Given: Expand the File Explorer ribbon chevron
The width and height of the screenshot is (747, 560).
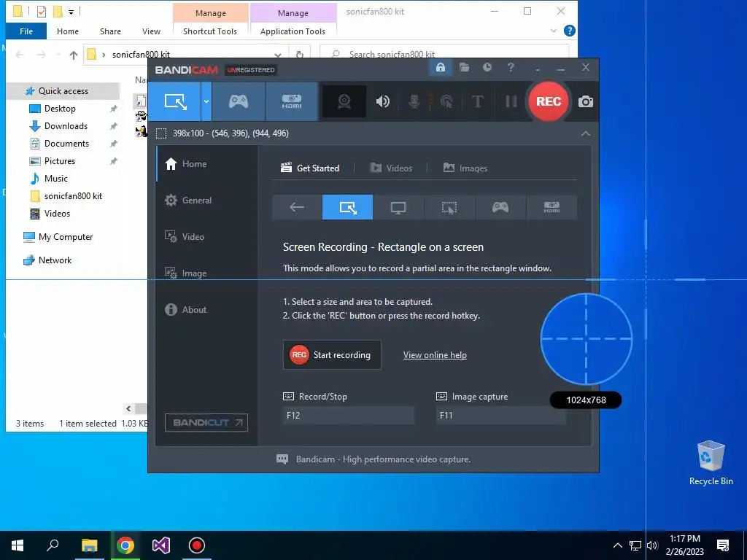Looking at the screenshot, I should [x=553, y=31].
